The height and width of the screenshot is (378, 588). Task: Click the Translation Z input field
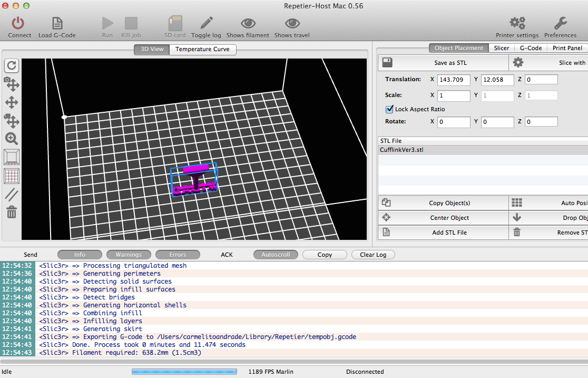(541, 80)
